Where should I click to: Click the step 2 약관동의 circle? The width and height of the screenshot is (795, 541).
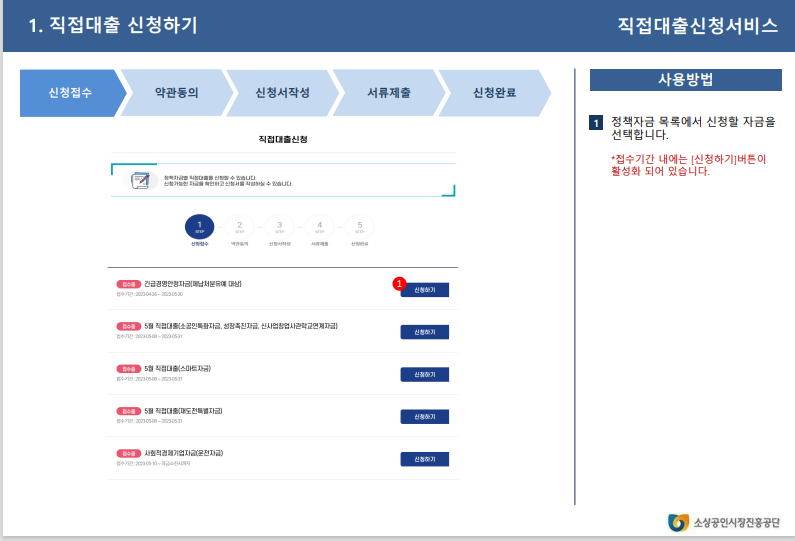coord(239,227)
